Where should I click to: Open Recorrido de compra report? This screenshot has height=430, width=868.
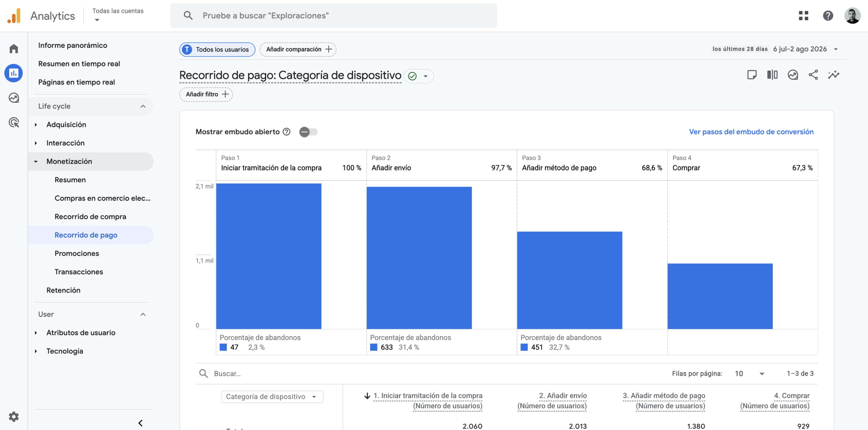click(90, 217)
